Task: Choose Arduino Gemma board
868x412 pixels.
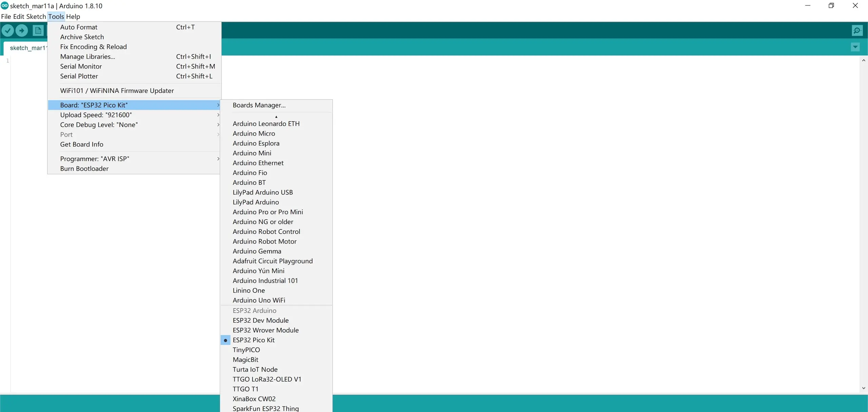Action: click(276, 251)
